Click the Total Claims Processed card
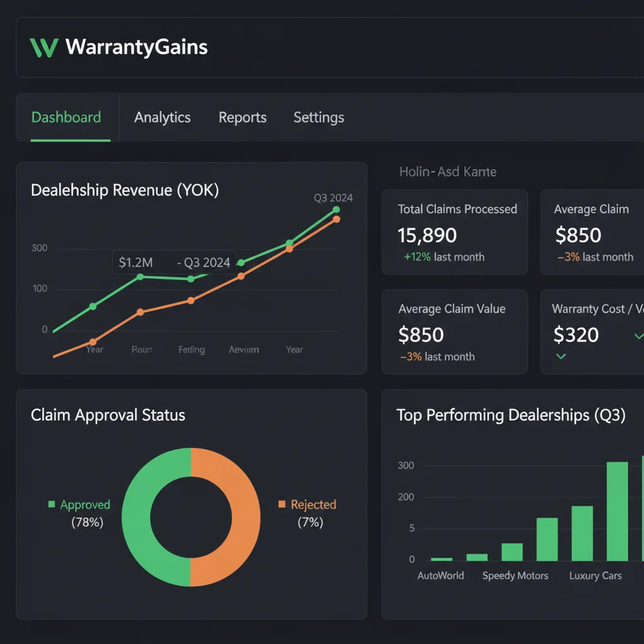This screenshot has height=644, width=644. tap(455, 232)
